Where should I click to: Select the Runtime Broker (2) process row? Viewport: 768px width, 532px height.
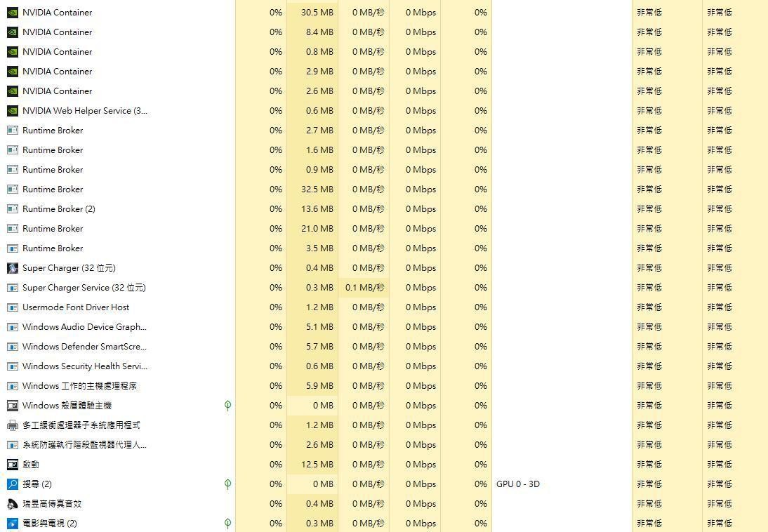[x=58, y=209]
